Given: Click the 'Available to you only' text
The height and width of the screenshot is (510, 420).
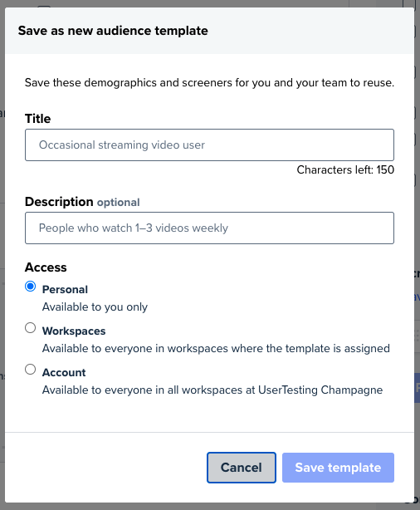Looking at the screenshot, I should point(95,306).
